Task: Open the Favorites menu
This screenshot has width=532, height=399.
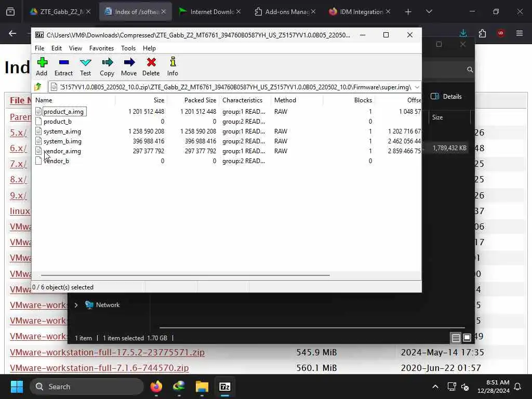Action: (x=101, y=48)
